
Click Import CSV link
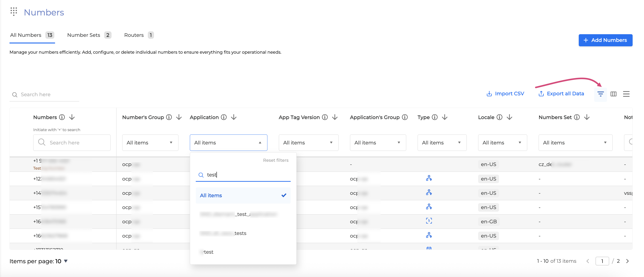coord(505,94)
